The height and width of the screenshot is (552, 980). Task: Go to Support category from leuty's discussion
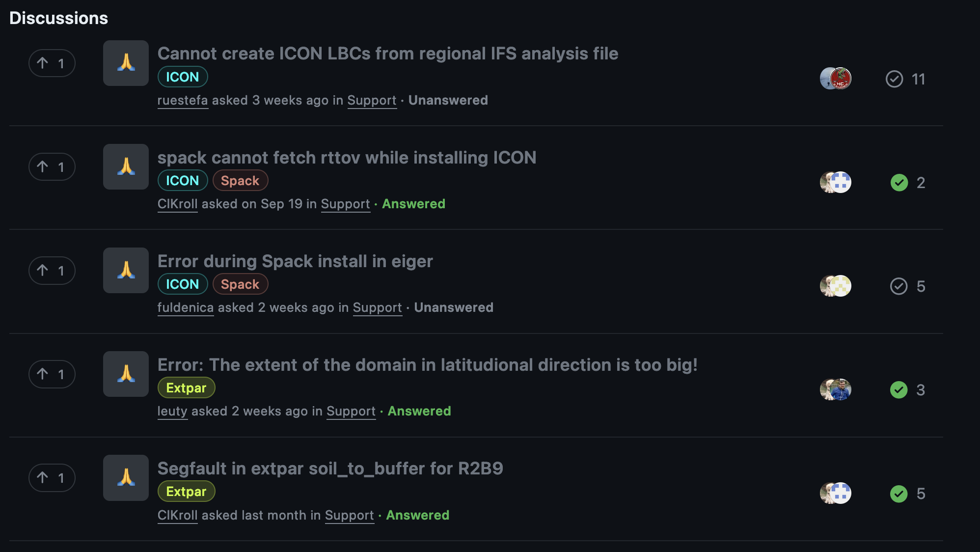click(x=351, y=411)
